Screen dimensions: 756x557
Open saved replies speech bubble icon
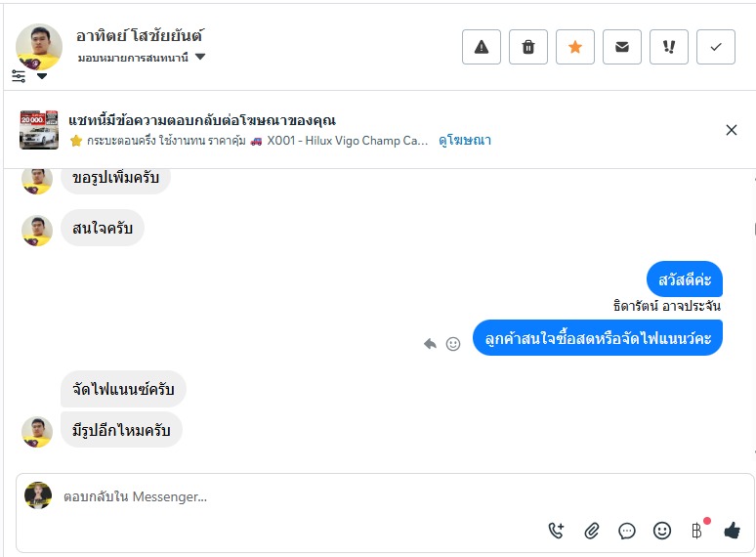[x=627, y=531]
